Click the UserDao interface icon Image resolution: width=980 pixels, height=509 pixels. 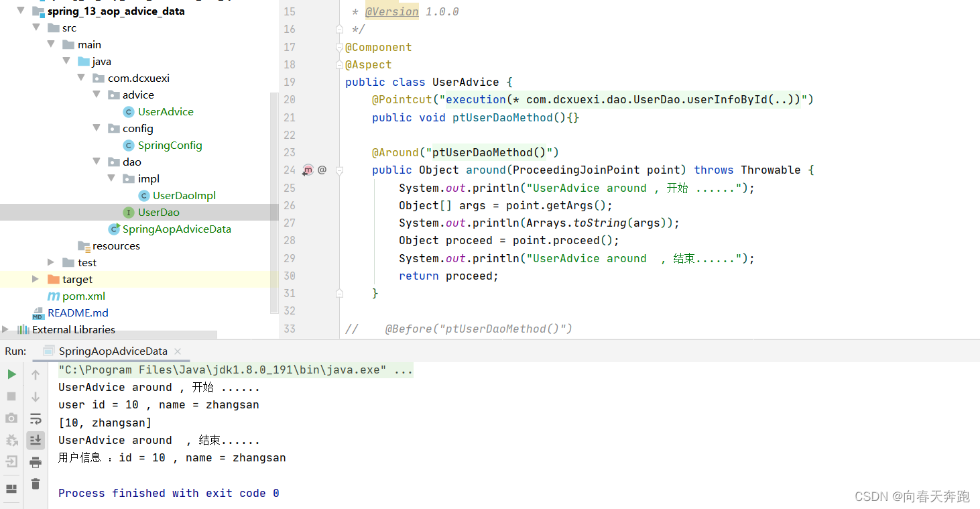(129, 212)
